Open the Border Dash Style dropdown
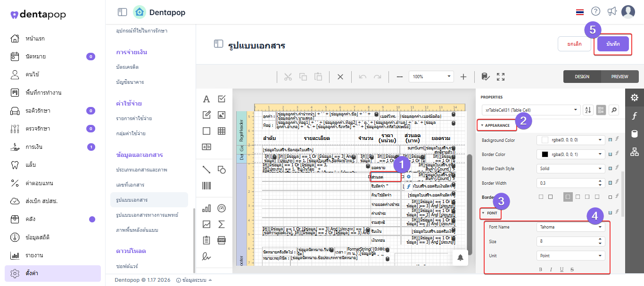The image size is (644, 286). click(571, 168)
